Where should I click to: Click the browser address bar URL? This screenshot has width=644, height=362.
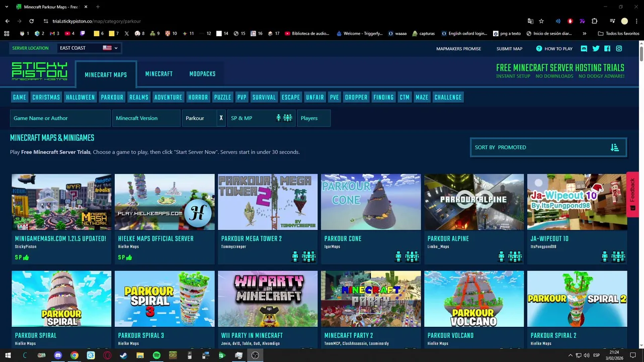(97, 21)
